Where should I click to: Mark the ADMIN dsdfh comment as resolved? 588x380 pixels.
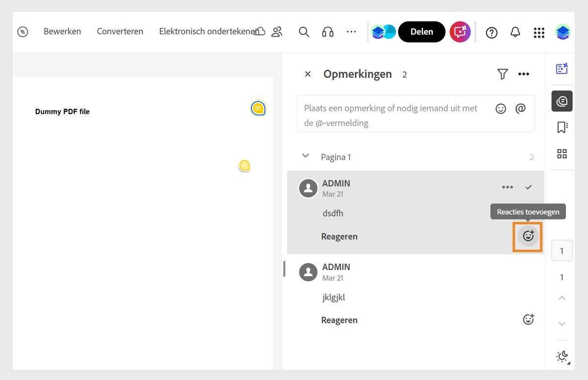coord(529,187)
